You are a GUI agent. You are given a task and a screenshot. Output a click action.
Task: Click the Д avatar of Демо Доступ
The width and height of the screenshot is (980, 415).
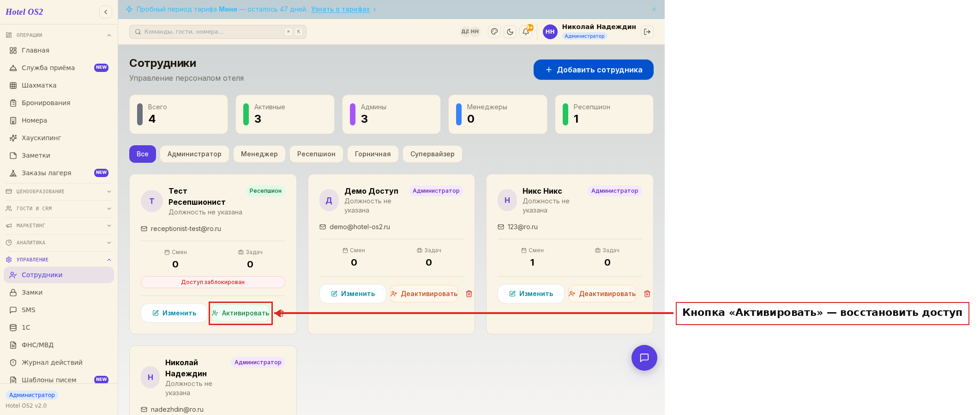329,200
